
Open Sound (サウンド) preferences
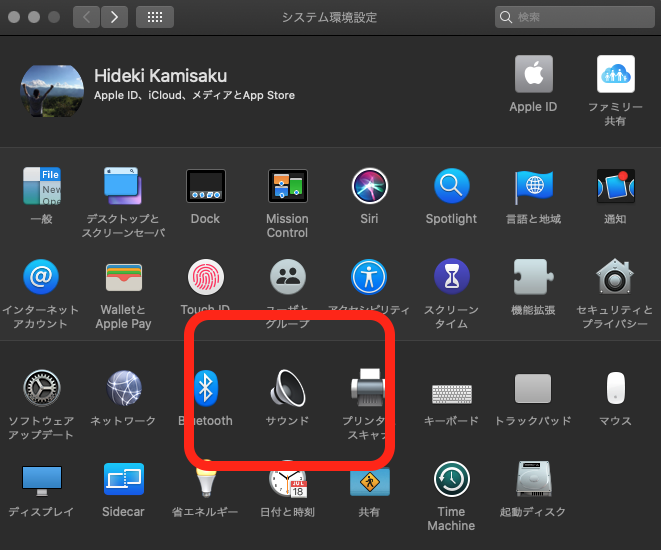(288, 388)
